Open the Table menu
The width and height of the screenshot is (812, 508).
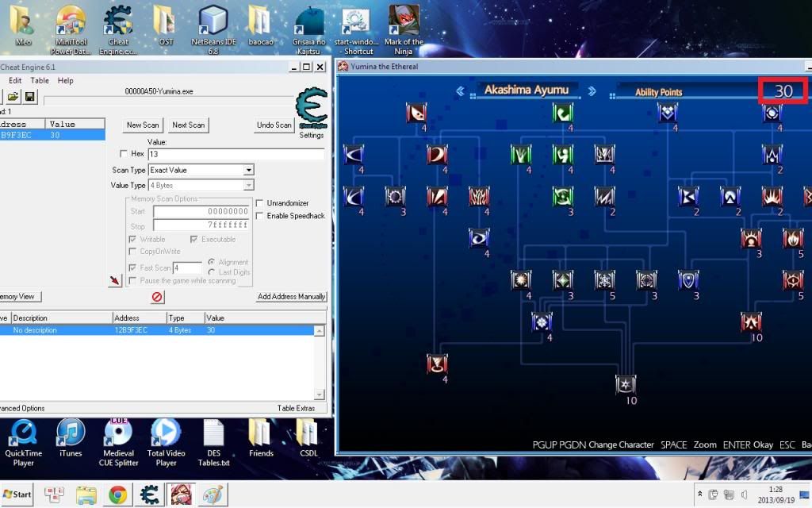coord(40,80)
